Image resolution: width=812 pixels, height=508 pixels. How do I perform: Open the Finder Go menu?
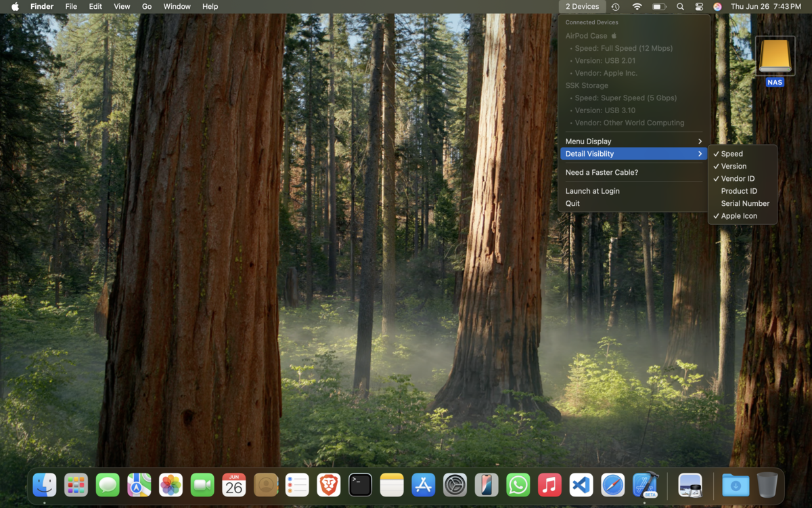147,7
